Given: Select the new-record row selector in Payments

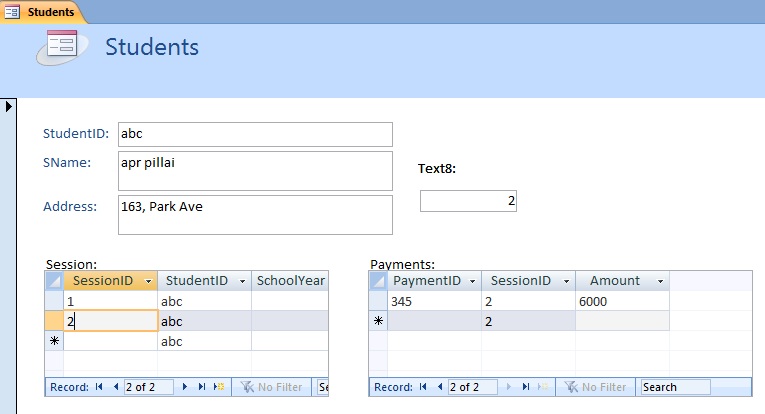Looking at the screenshot, I should [379, 321].
